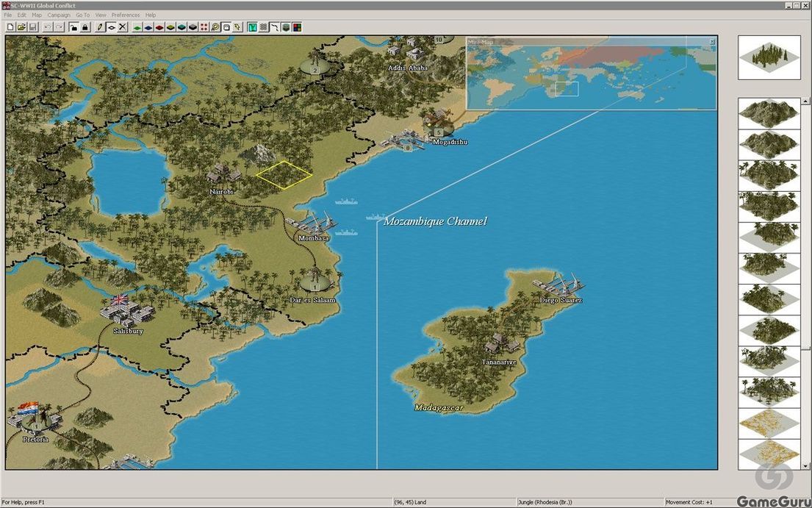Click the Addis Ababa city label
Screen dimensions: 812x508
408,68
